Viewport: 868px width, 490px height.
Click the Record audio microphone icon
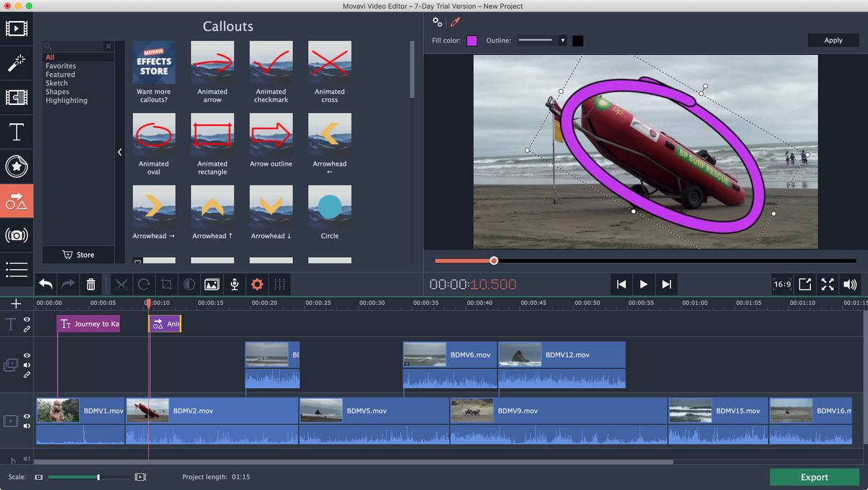234,284
